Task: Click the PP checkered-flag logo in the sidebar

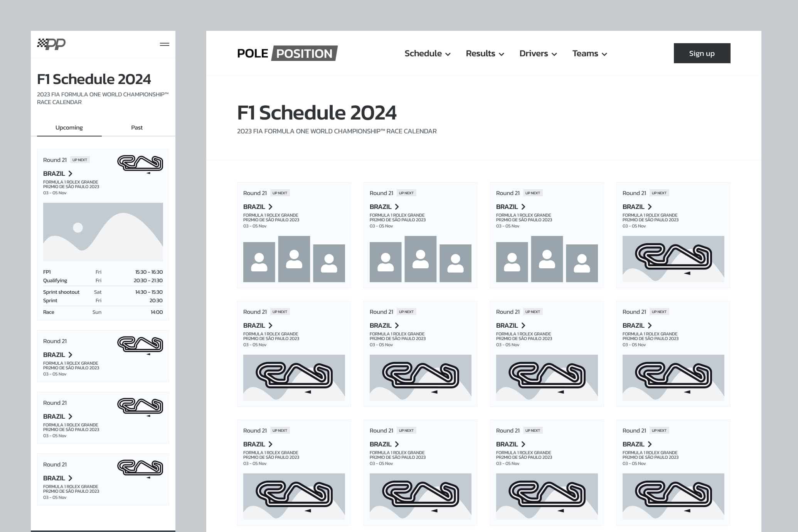Action: 52,44
